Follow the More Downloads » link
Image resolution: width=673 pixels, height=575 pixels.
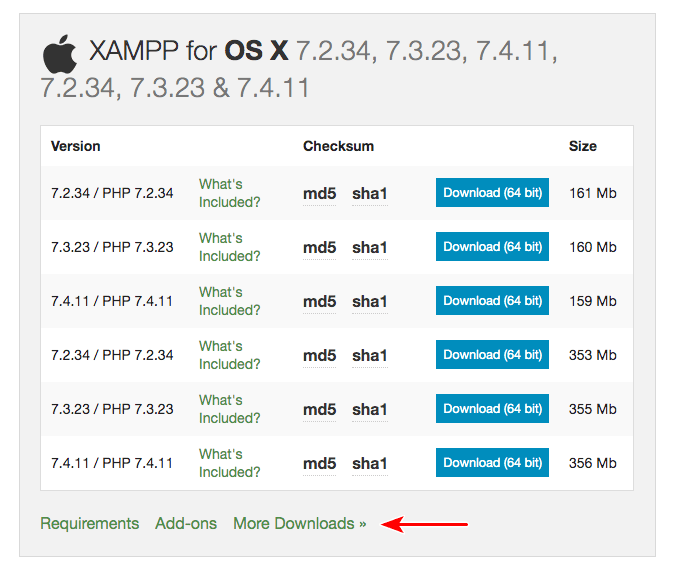click(300, 524)
